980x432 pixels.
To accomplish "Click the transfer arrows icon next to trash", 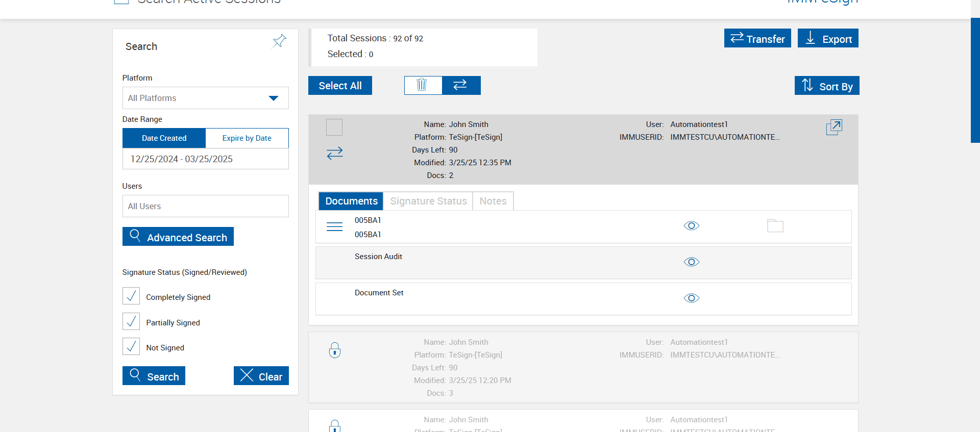I will (x=461, y=85).
